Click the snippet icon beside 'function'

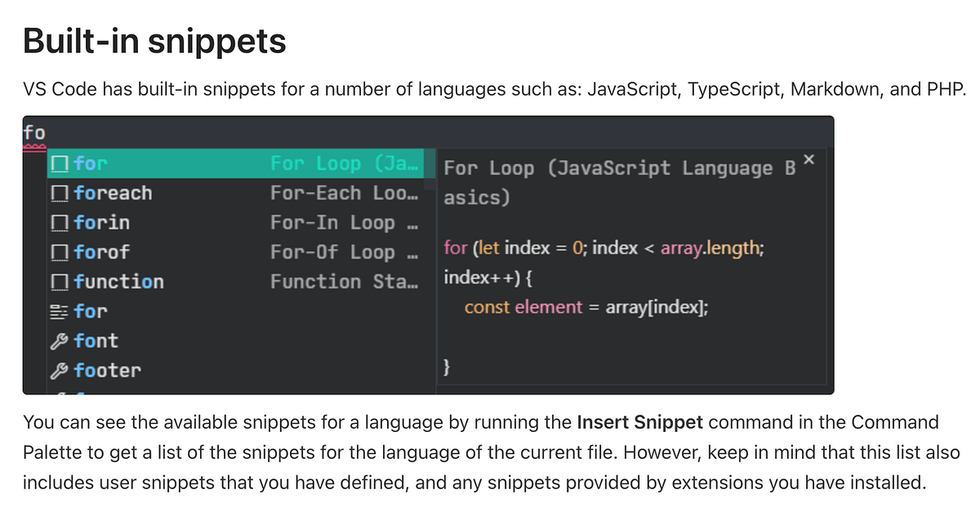tap(59, 282)
